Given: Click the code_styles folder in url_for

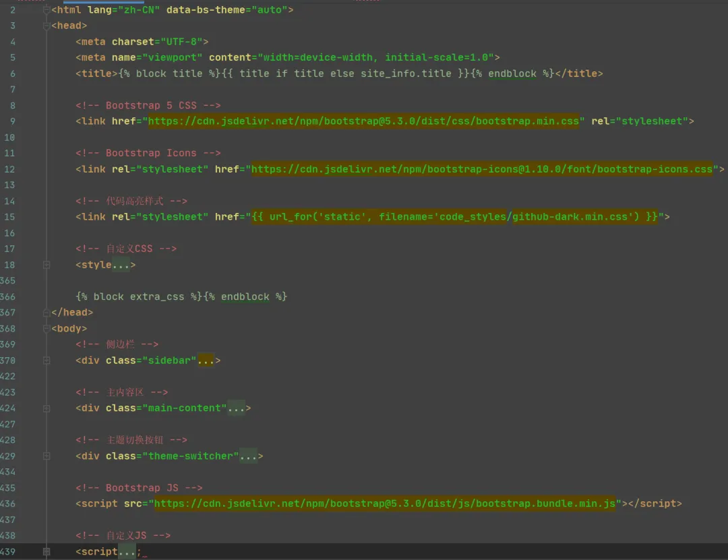Looking at the screenshot, I should [x=473, y=217].
